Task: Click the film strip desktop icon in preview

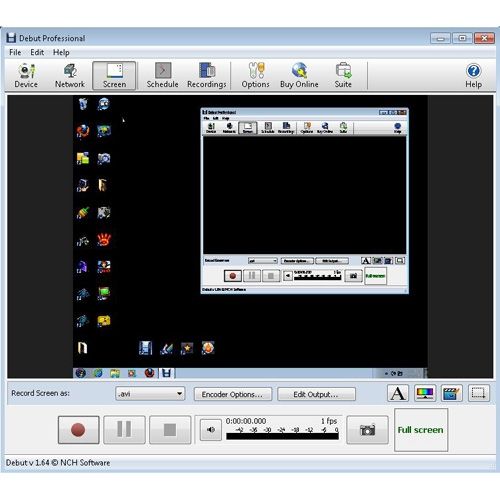Action: pos(145,348)
